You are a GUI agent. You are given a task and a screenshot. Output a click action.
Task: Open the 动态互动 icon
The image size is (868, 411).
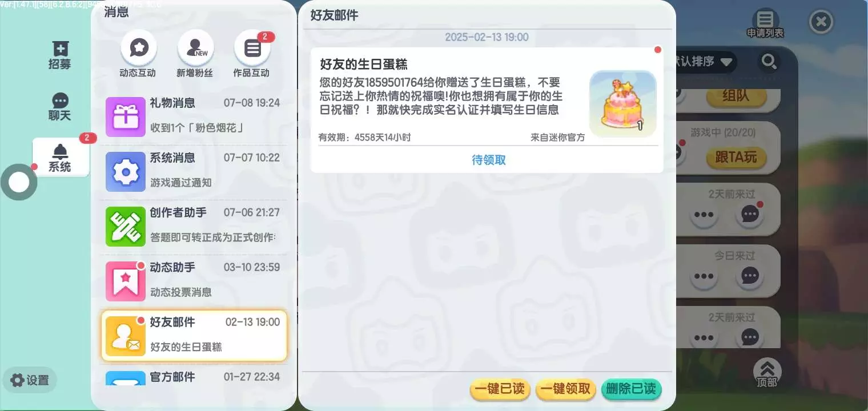[138, 49]
